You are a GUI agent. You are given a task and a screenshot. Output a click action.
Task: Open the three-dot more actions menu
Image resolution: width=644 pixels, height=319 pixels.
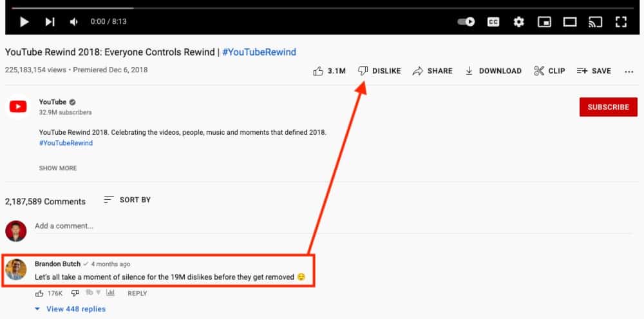point(629,72)
